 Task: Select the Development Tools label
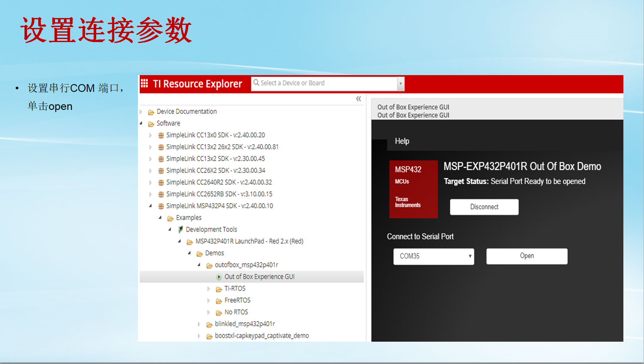pyautogui.click(x=211, y=230)
